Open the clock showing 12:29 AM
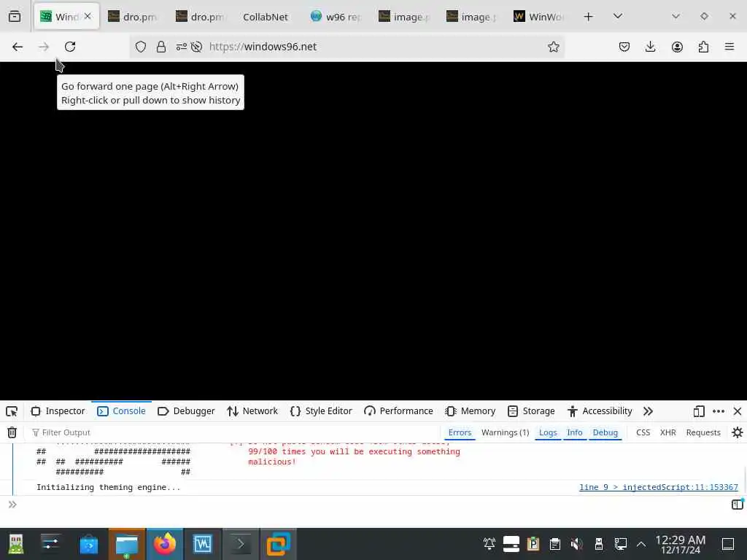 tap(681, 544)
